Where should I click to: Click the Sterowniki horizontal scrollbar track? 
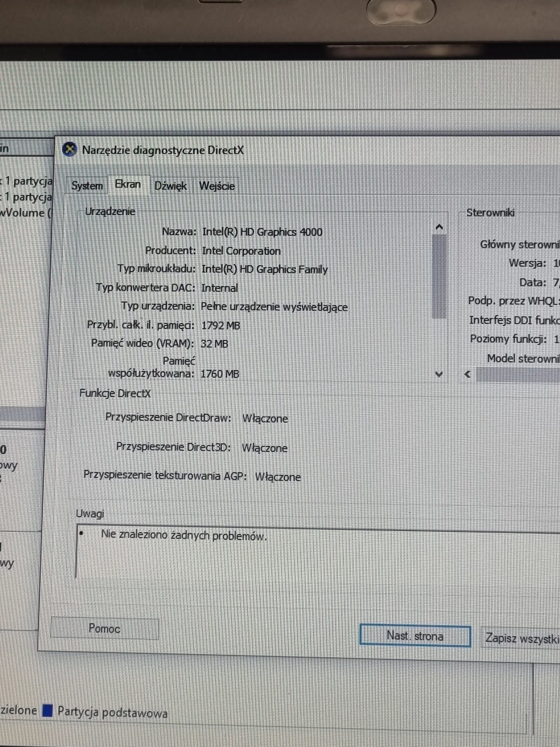coord(518,375)
